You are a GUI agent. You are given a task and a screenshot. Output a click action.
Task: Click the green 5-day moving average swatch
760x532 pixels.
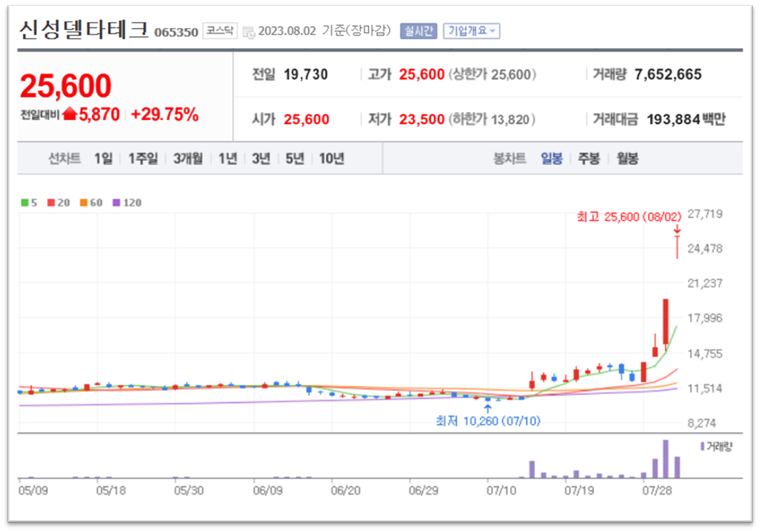click(x=25, y=203)
